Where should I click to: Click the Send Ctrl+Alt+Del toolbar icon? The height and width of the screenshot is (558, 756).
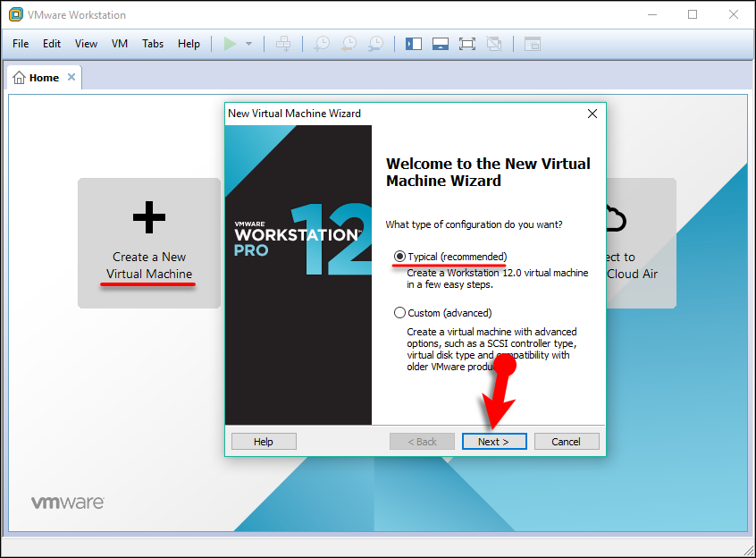point(283,44)
